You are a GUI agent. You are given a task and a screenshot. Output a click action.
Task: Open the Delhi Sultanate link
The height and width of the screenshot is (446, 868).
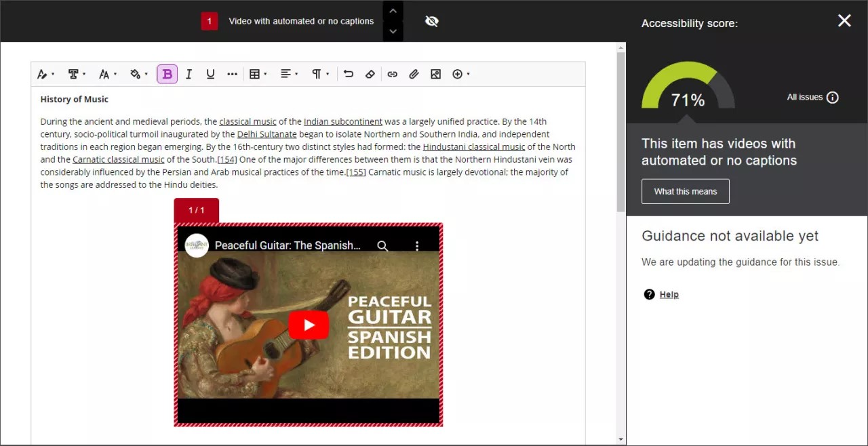click(267, 134)
